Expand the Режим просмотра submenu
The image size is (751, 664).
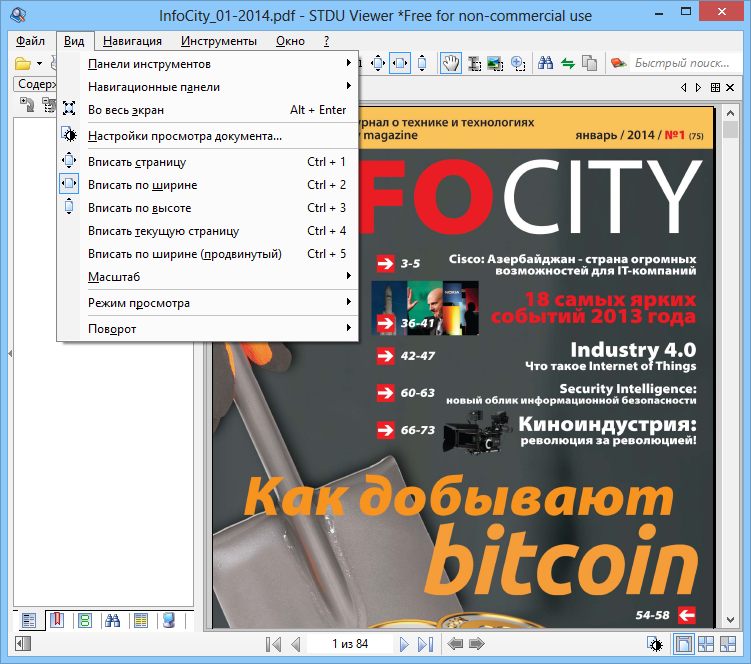tap(207, 303)
